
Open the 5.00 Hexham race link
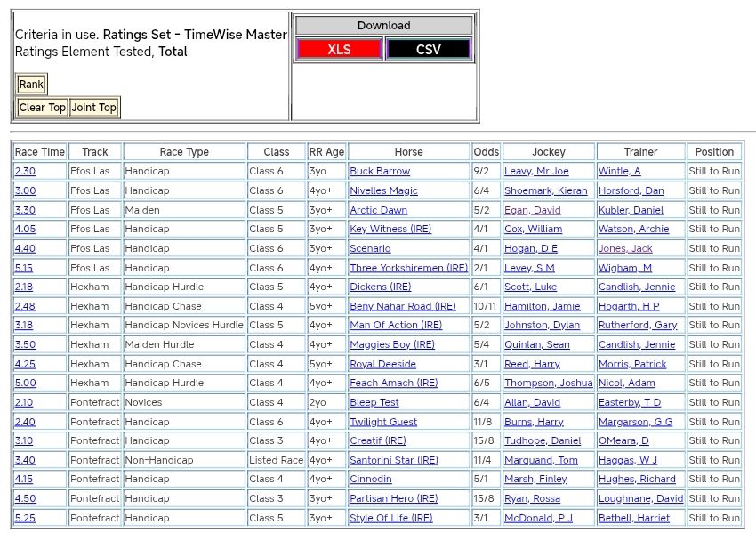pos(25,384)
